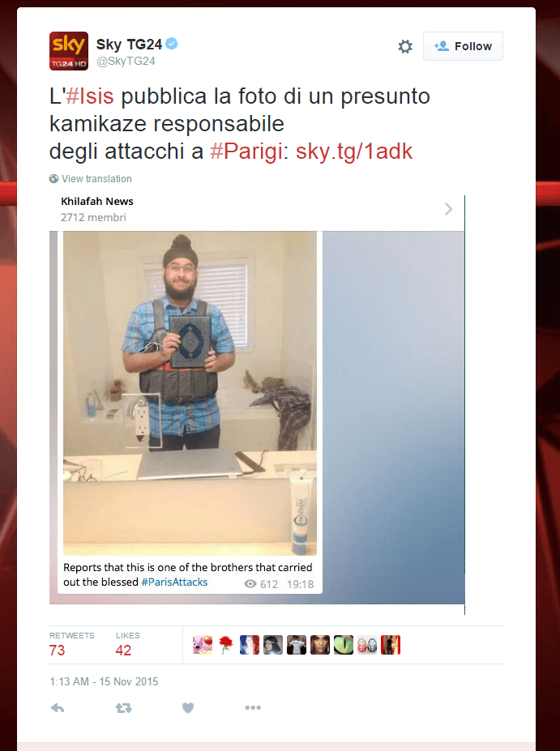
Task: Open the three-dots more options menu
Action: tap(253, 707)
